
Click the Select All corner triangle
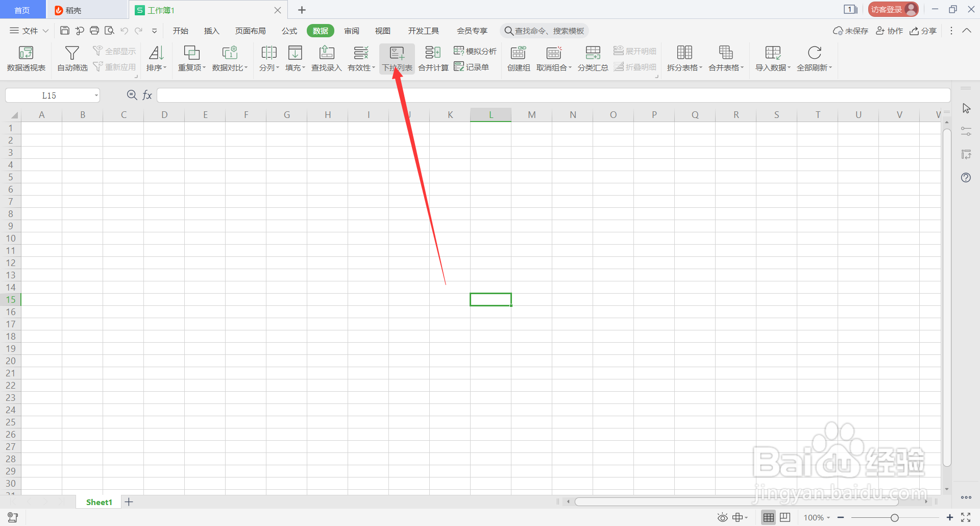pyautogui.click(x=14, y=115)
